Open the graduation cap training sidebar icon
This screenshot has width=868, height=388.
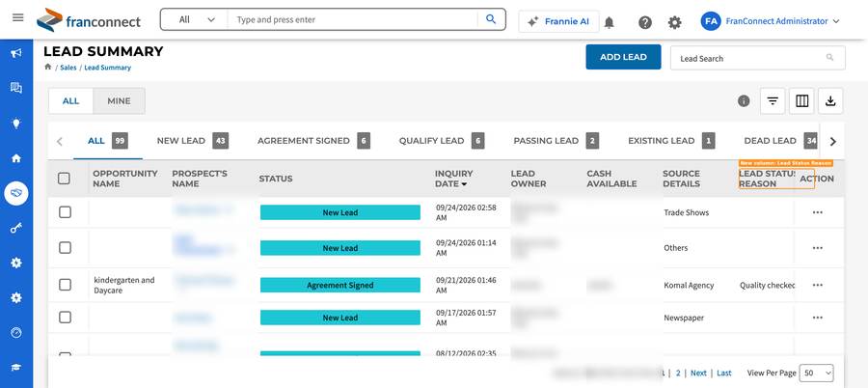pyautogui.click(x=16, y=368)
